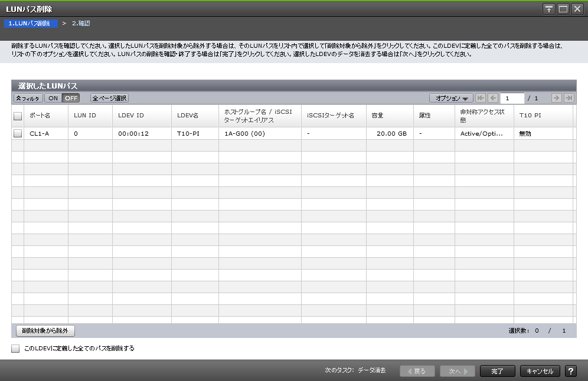
Task: Click the Active/Opti... access state cell
Action: pos(484,133)
